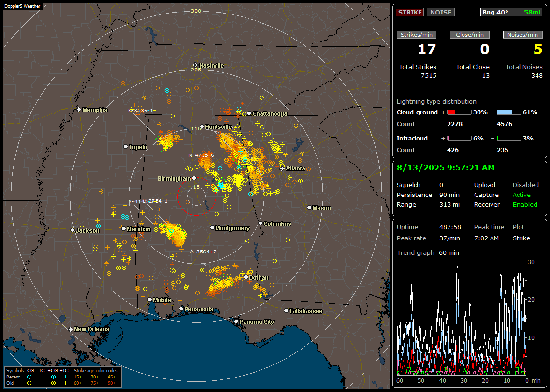Click the date and time 8/13/2025 9:57:21 AM
Screen dimensions: 550x392
pyautogui.click(x=446, y=168)
